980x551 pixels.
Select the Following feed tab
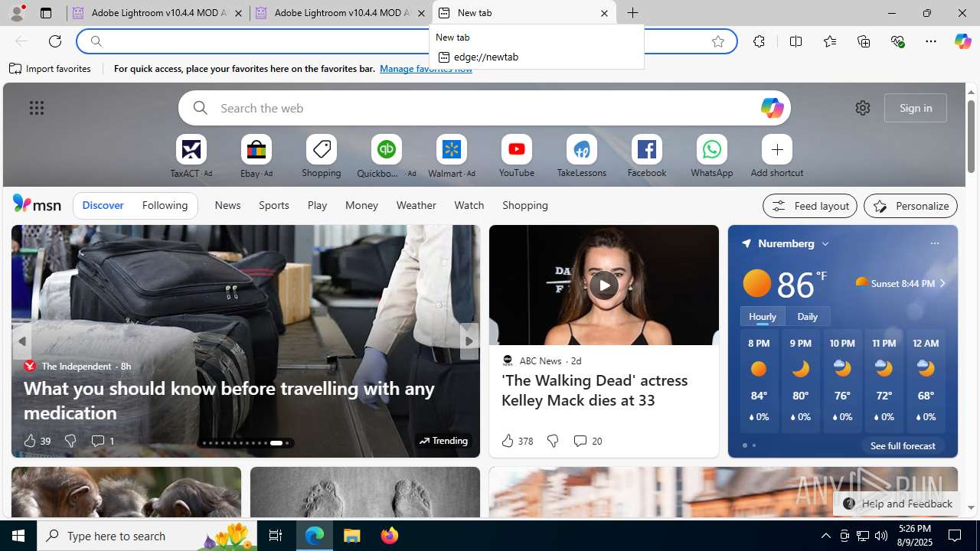[165, 205]
